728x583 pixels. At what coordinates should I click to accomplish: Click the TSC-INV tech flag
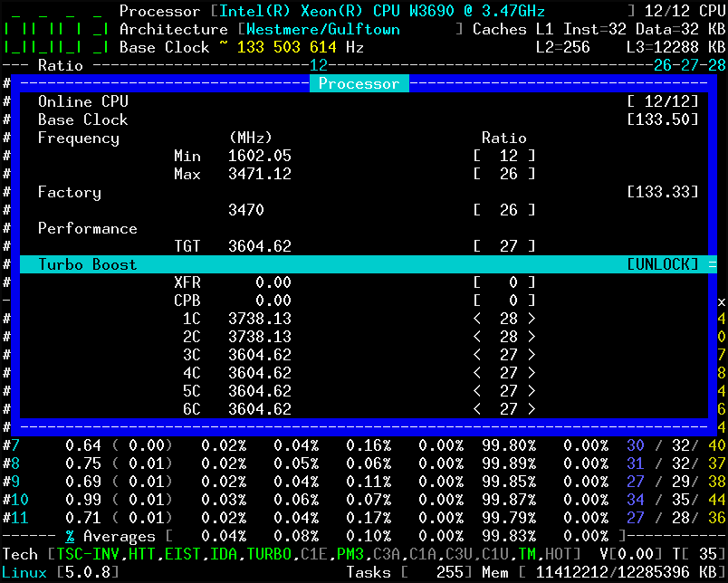tap(87, 554)
